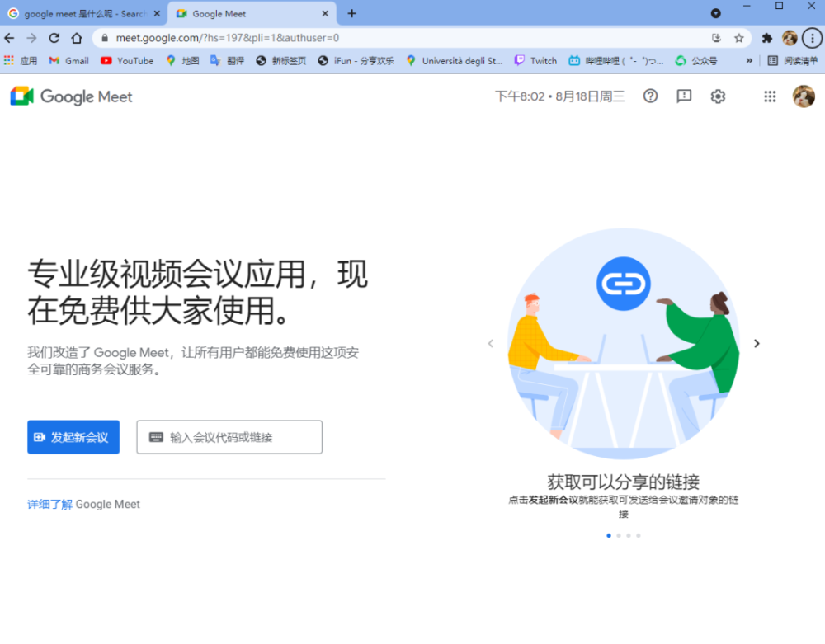Open Google Meet settings gear
825x644 pixels.
click(x=718, y=96)
